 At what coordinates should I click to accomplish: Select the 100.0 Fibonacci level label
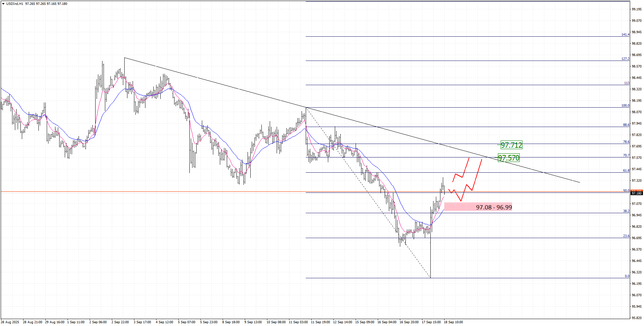[625, 106]
